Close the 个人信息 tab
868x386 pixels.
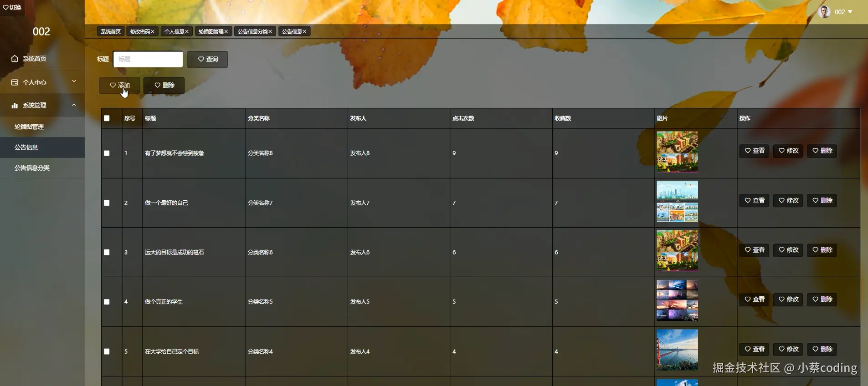(187, 31)
